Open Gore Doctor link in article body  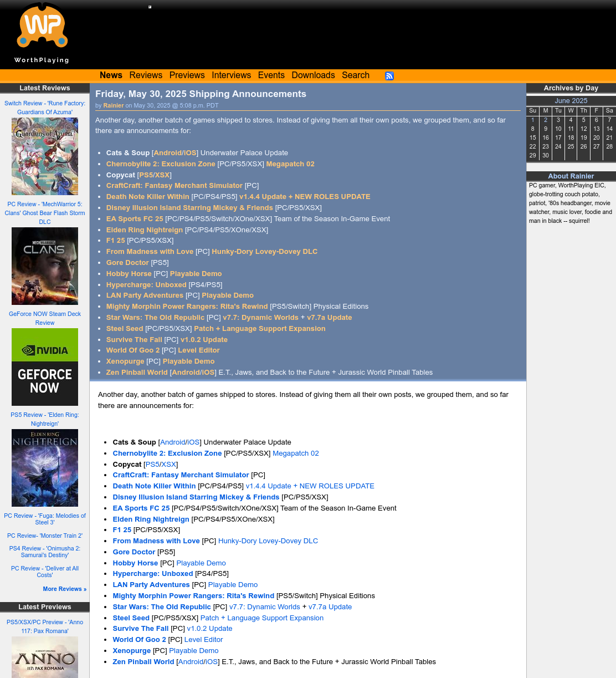tap(134, 552)
